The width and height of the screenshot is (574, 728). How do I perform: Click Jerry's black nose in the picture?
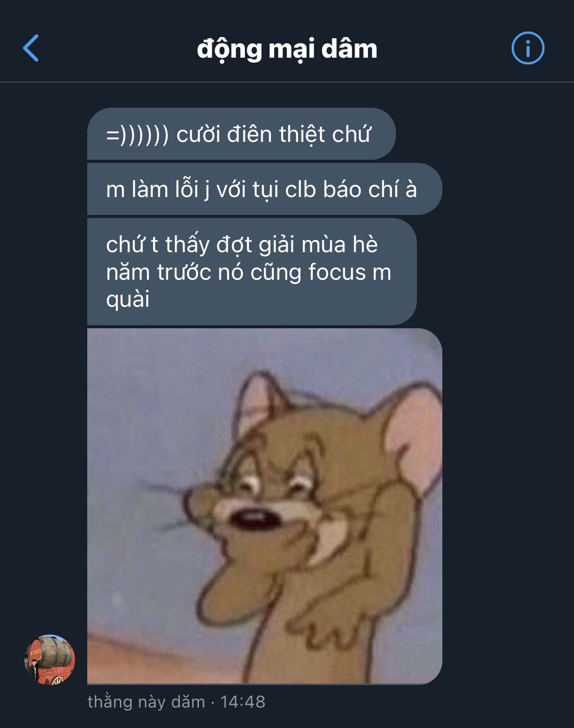254,520
